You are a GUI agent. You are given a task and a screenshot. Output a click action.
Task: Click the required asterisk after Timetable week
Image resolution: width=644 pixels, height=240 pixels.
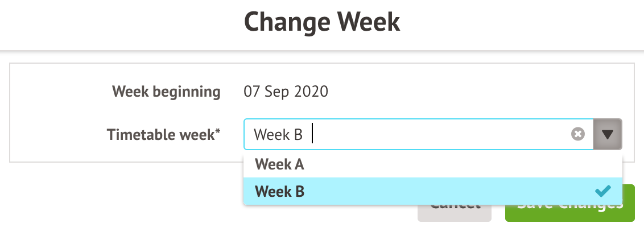[218, 132]
